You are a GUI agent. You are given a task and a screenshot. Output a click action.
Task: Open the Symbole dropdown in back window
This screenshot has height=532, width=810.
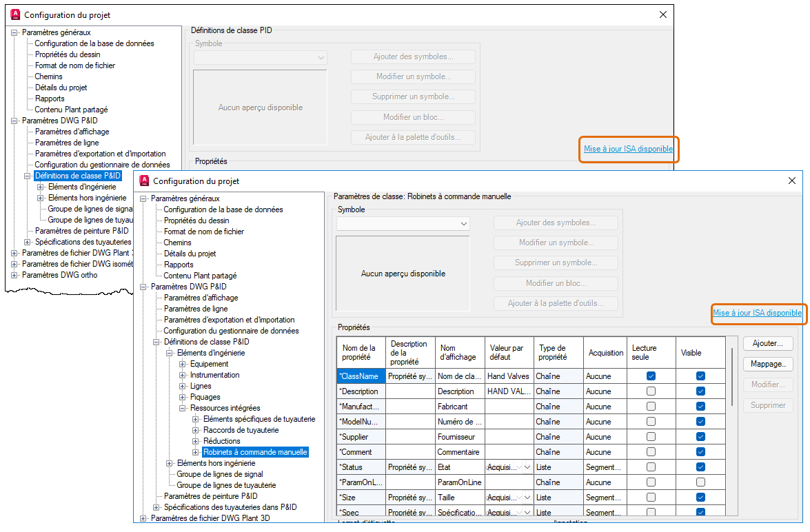tap(261, 57)
